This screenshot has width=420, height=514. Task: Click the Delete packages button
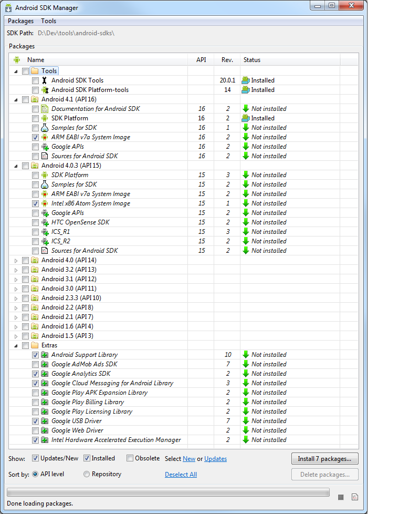(x=325, y=475)
